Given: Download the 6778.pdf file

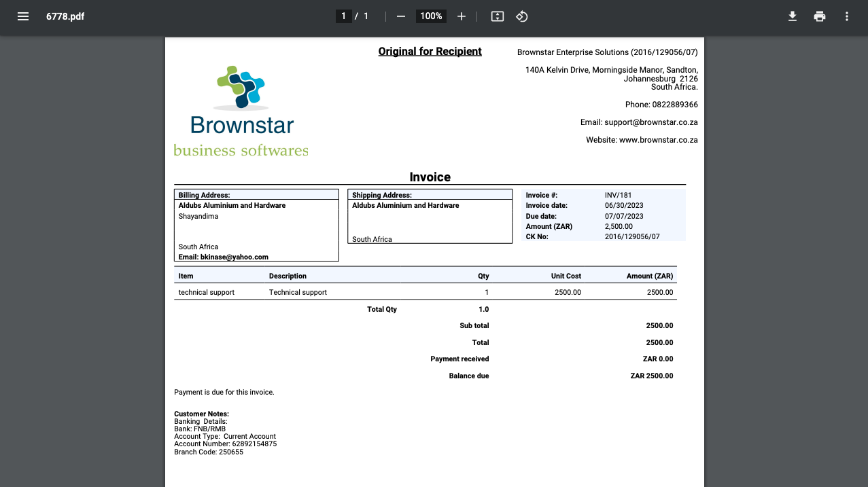Looking at the screenshot, I should 792,16.
